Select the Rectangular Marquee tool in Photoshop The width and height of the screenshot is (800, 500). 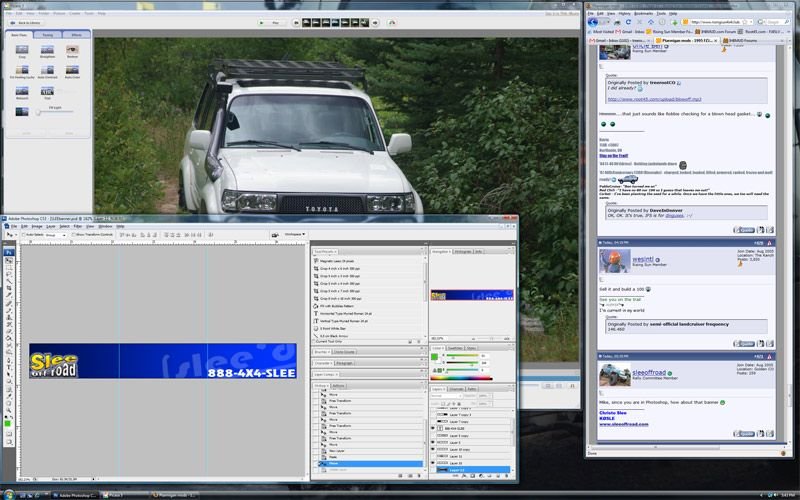(x=9, y=267)
